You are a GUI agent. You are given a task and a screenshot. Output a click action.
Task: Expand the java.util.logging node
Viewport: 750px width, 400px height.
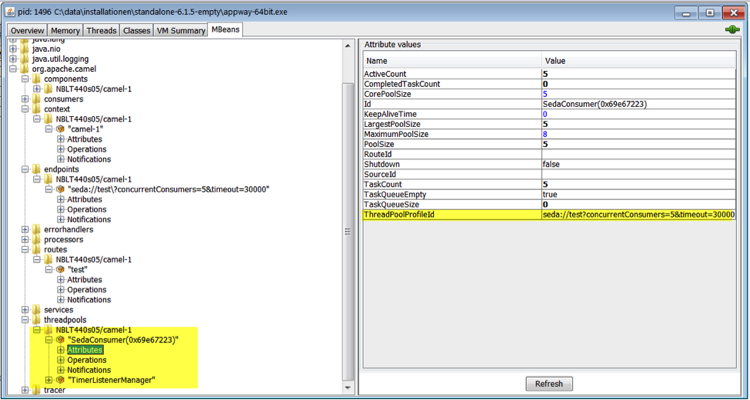(13, 59)
